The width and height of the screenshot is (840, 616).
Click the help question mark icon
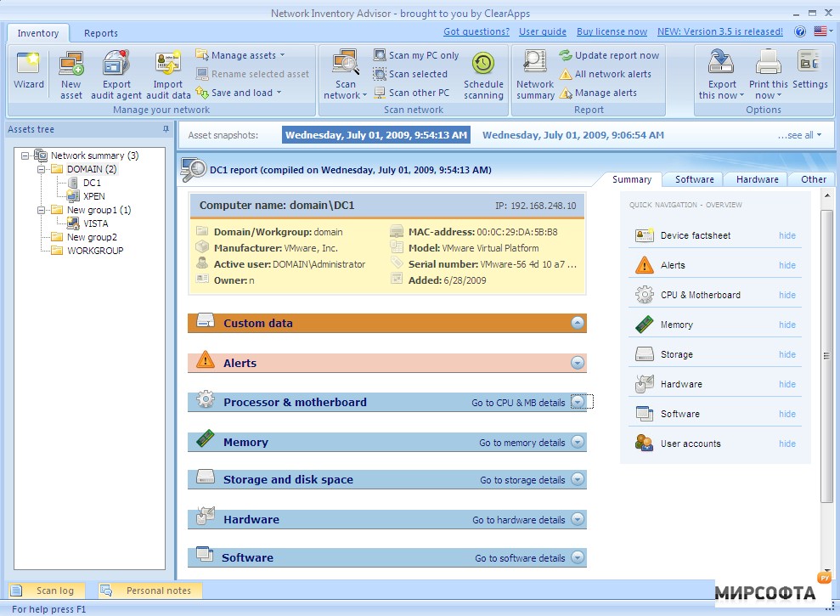click(799, 31)
